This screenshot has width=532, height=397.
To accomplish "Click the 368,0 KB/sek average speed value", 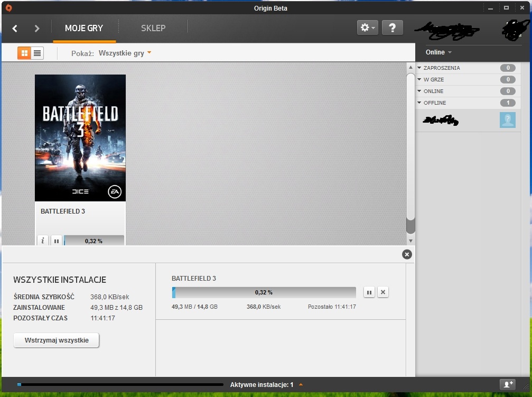I will click(x=109, y=297).
